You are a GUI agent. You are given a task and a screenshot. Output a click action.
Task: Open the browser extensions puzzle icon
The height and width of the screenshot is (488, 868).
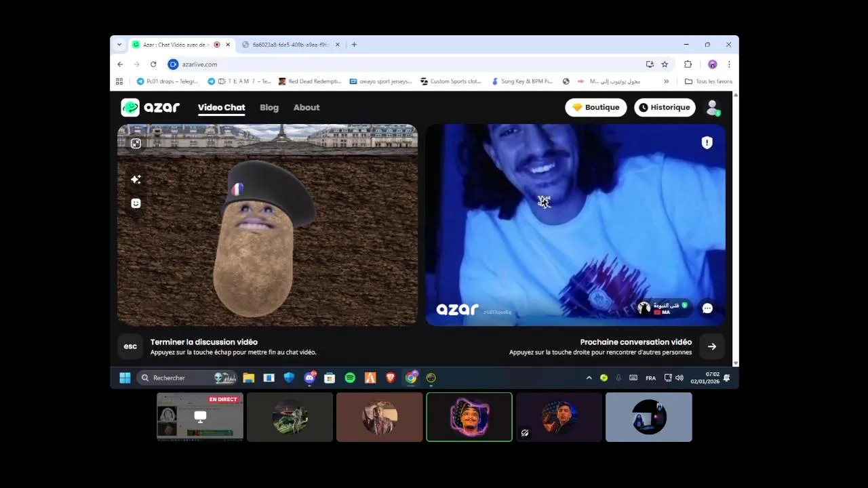pyautogui.click(x=688, y=64)
